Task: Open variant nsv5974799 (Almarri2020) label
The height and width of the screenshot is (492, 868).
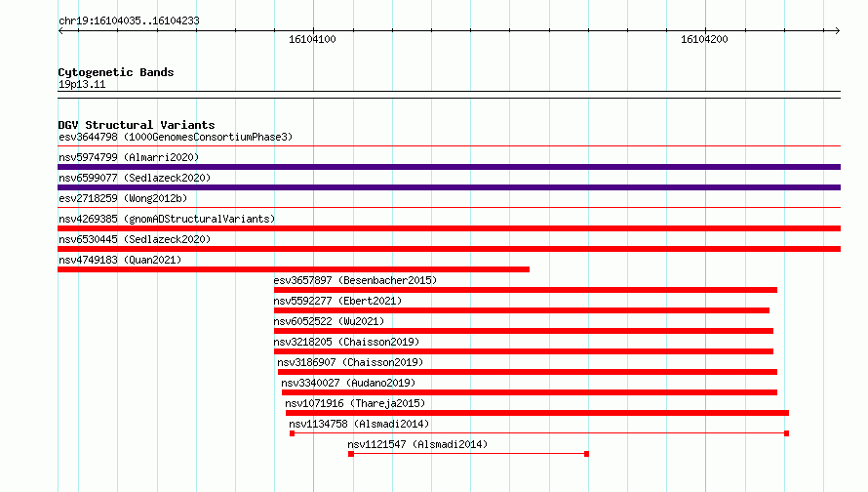Action: 129,157
